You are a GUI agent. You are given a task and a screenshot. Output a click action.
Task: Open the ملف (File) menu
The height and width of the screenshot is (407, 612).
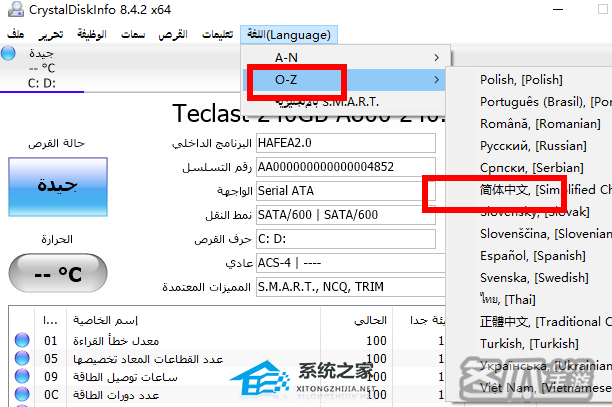coord(16,34)
